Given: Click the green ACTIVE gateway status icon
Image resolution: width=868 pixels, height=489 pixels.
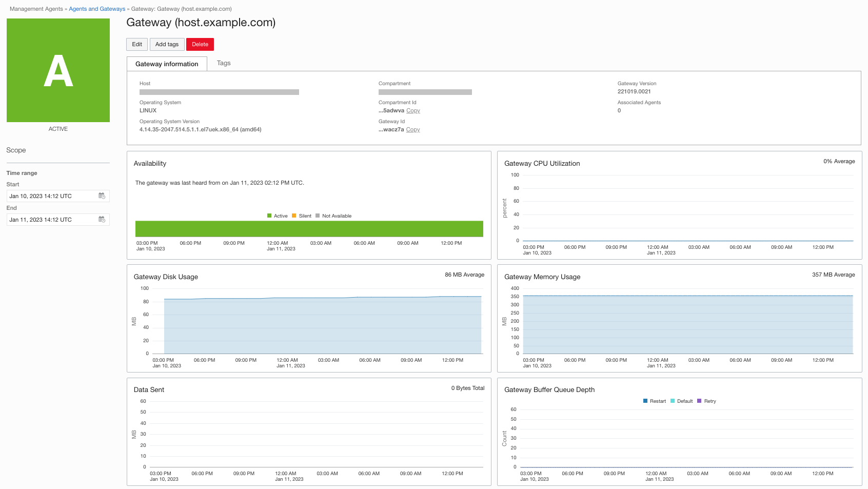Looking at the screenshot, I should 58,70.
